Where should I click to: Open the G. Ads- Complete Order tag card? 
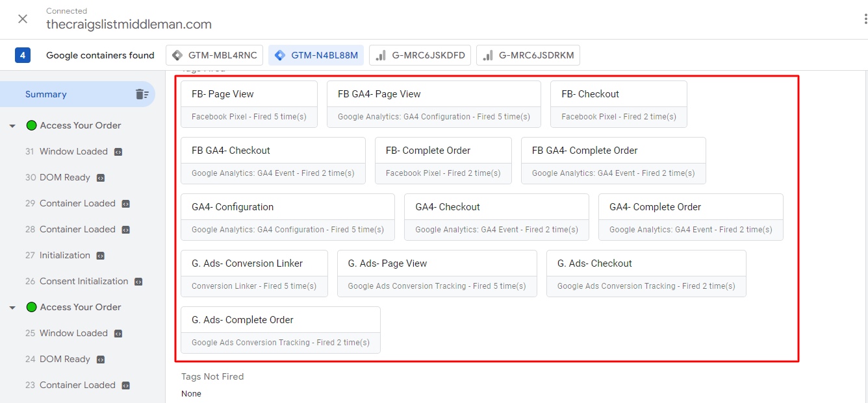point(281,330)
